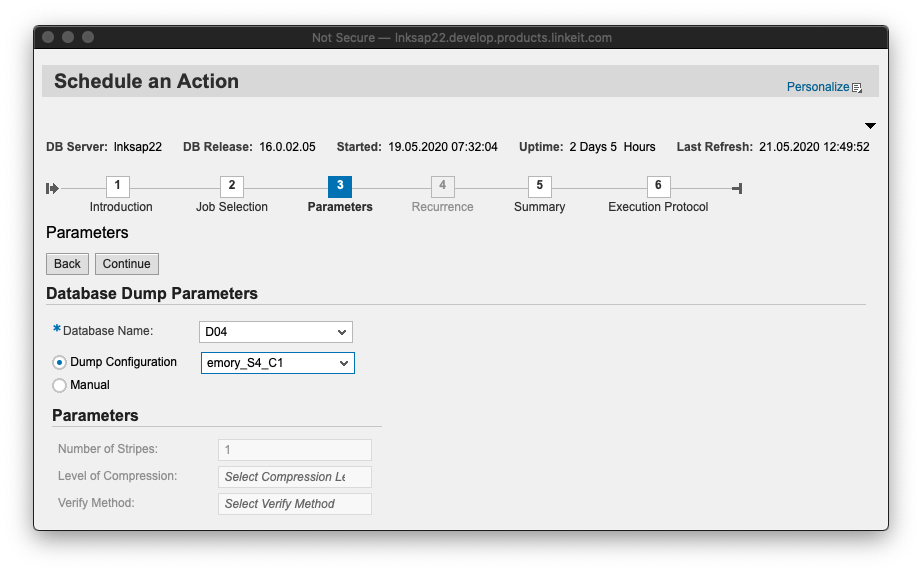Click the Personalize settings icon
The image size is (922, 572).
click(857, 88)
